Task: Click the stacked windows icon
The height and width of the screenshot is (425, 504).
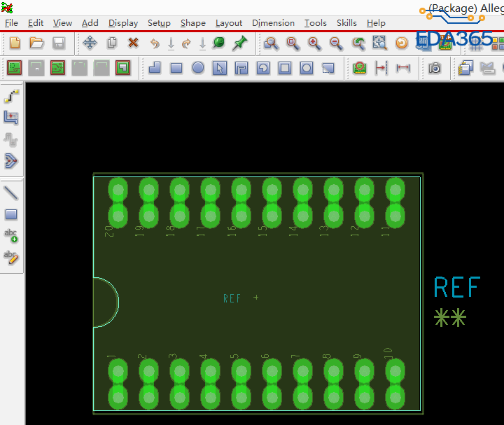Action: click(x=465, y=68)
